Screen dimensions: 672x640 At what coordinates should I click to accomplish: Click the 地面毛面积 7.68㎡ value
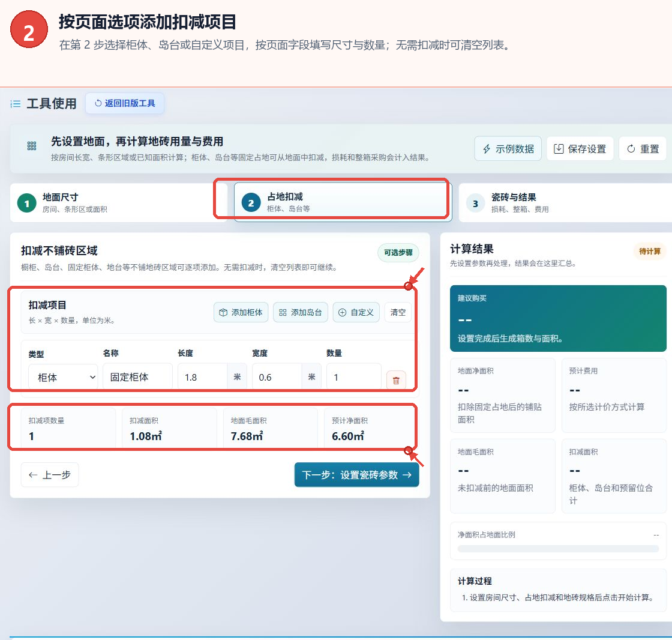coord(247,436)
